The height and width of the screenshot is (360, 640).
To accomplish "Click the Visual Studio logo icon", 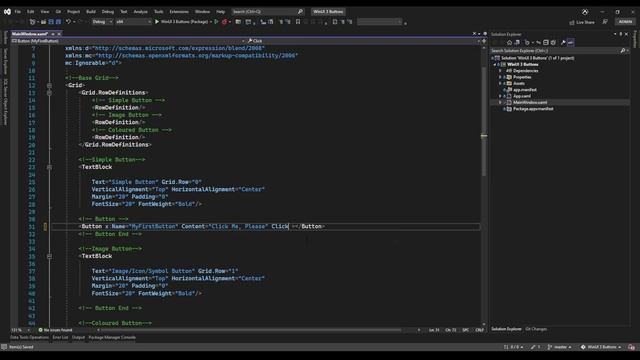I will pyautogui.click(x=7, y=11).
